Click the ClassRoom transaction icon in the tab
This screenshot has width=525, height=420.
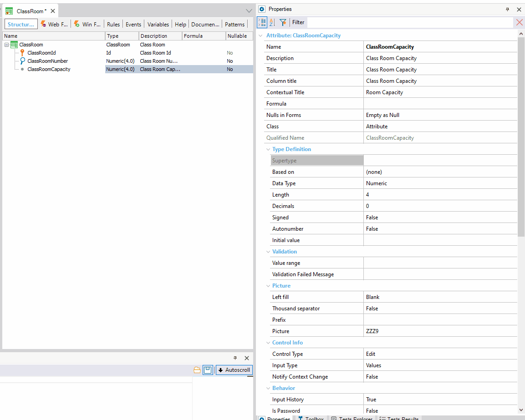click(9, 10)
